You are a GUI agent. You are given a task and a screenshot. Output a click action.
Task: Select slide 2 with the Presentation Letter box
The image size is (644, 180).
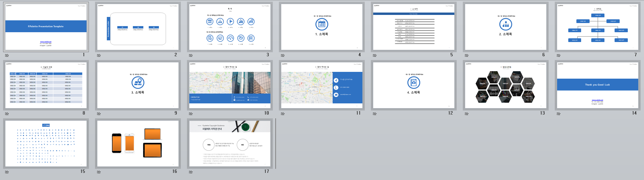[x=138, y=27]
